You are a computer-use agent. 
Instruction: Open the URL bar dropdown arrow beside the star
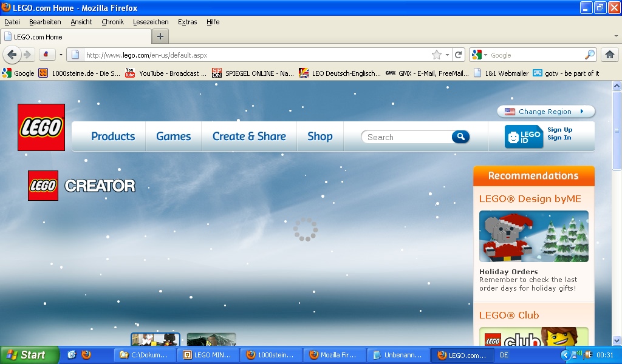(447, 55)
